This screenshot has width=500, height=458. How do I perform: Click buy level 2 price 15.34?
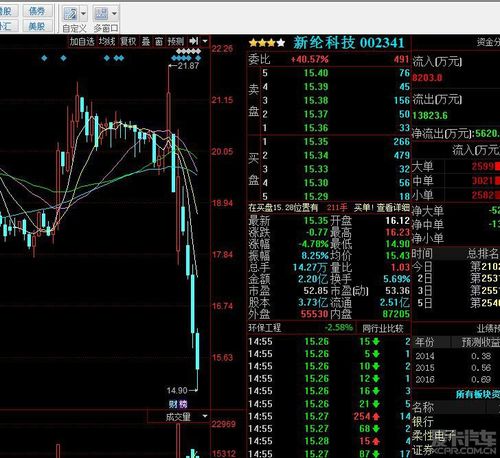coord(316,155)
